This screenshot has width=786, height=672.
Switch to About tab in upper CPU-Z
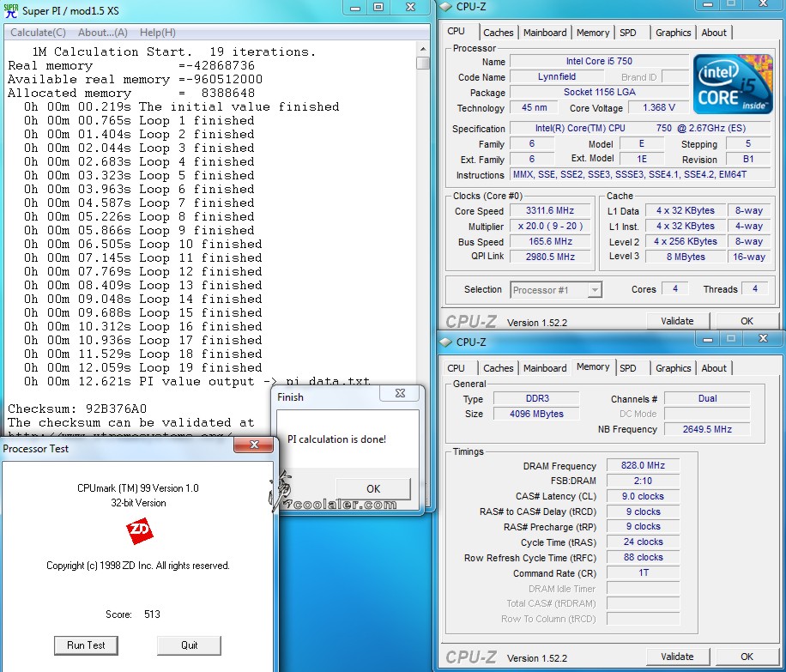(714, 33)
